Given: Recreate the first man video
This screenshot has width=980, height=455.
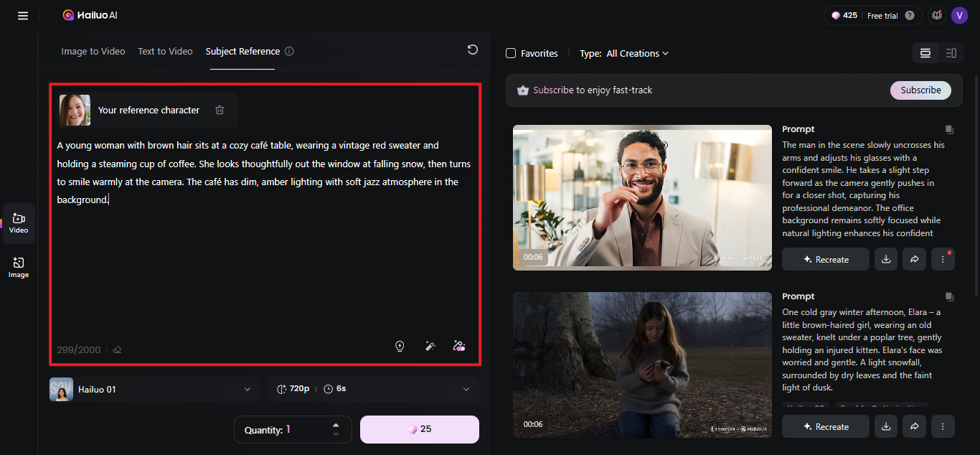Looking at the screenshot, I should (x=826, y=259).
